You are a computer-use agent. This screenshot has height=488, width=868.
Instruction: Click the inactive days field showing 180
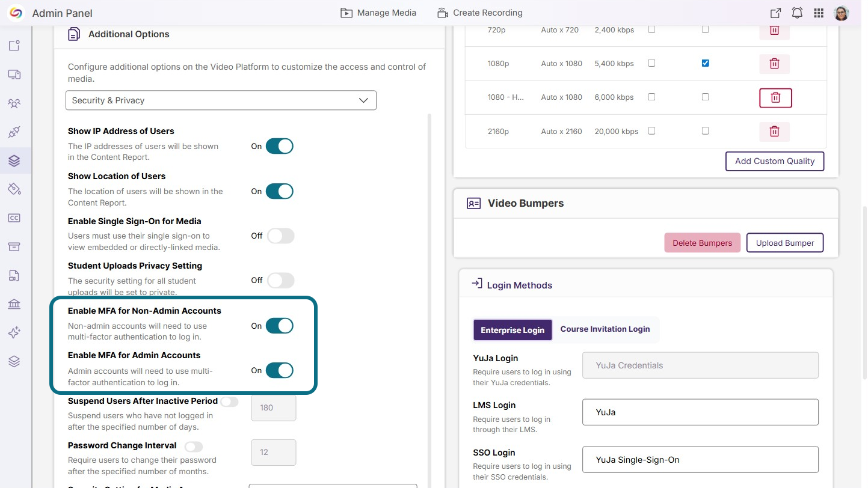pyautogui.click(x=274, y=407)
